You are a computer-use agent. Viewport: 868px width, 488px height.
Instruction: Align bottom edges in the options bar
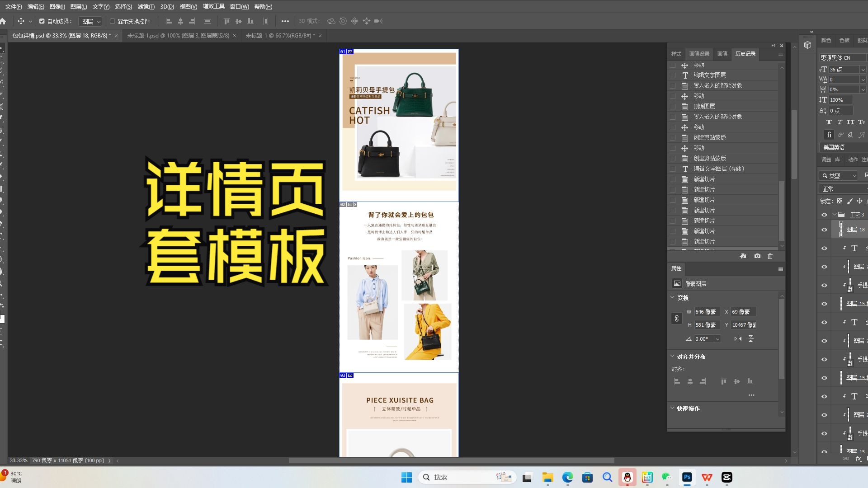click(x=250, y=21)
